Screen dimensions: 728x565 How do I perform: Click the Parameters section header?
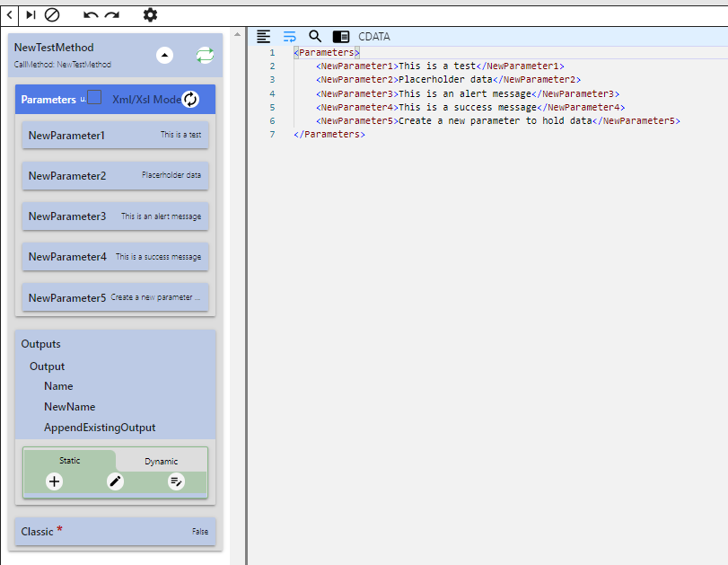pyautogui.click(x=115, y=99)
